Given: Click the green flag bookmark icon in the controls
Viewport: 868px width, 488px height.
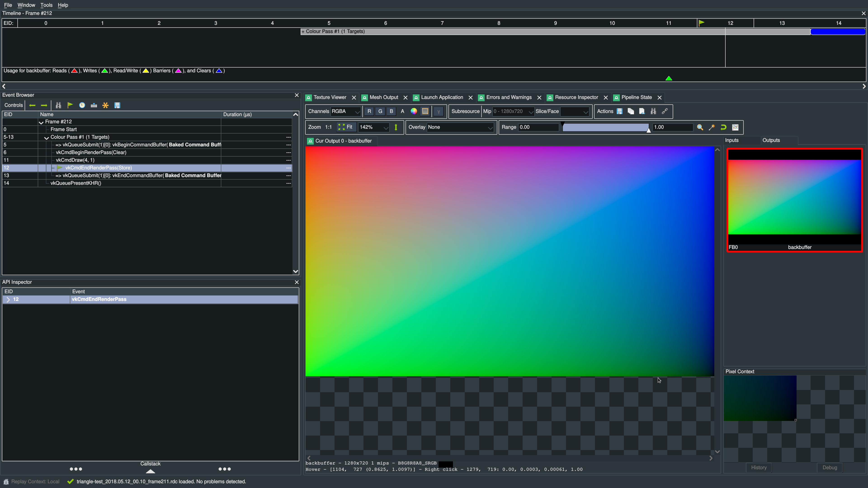Looking at the screenshot, I should (70, 106).
